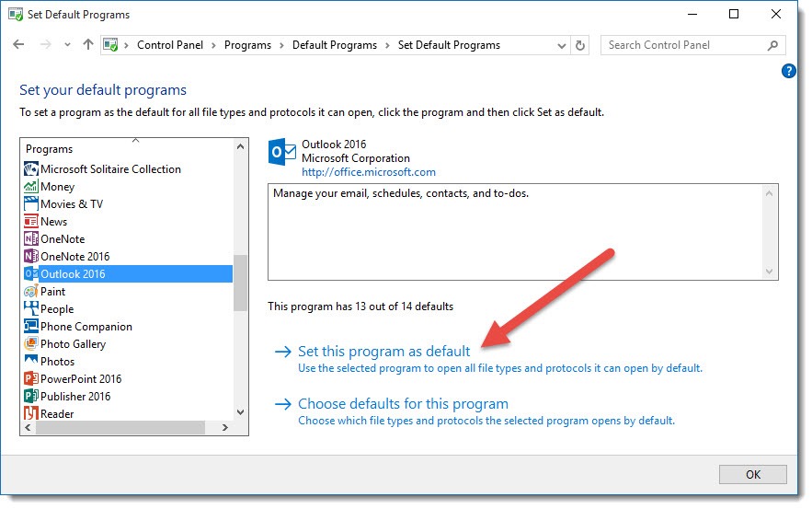Click the Money app icon
812x509 pixels.
31,187
